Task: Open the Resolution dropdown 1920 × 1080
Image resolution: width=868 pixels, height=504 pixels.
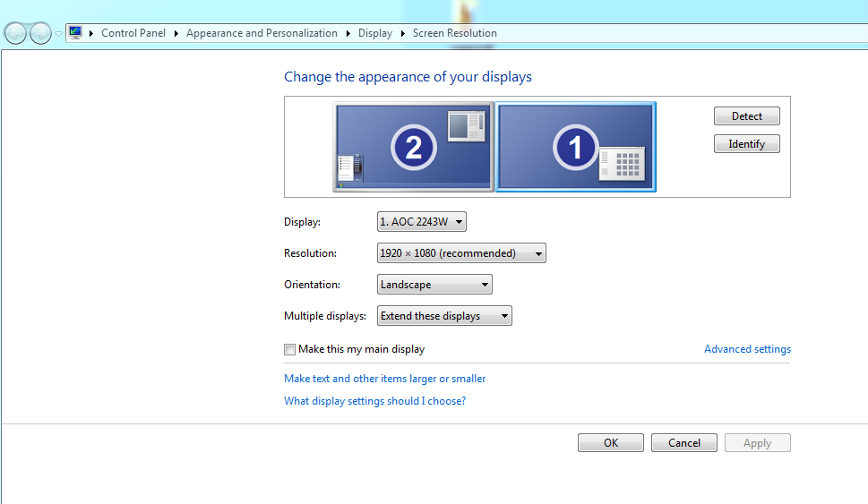Action: 461,252
